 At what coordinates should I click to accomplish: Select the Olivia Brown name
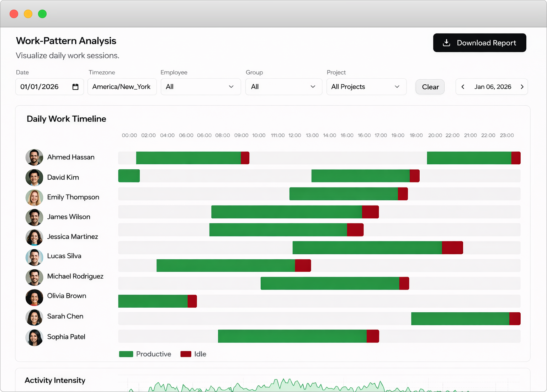(67, 296)
